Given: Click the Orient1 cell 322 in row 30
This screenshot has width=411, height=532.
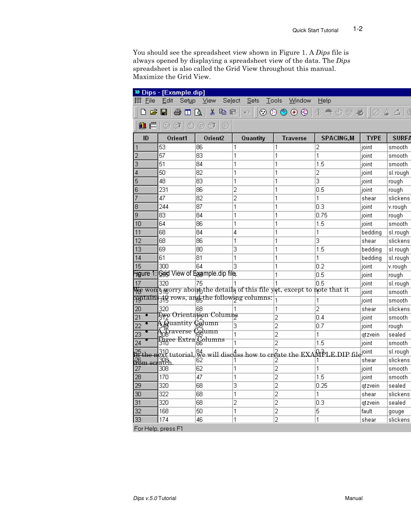Looking at the screenshot, I should [177, 394].
